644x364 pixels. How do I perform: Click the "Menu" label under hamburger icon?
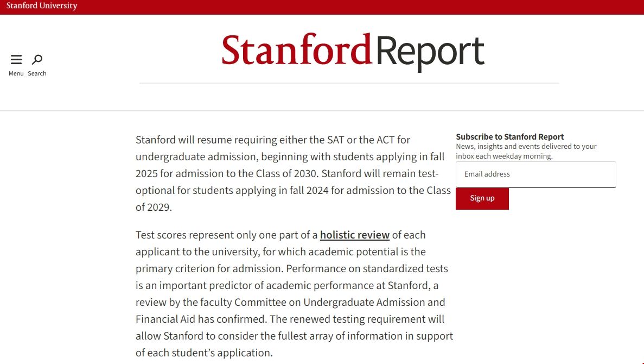(x=16, y=73)
